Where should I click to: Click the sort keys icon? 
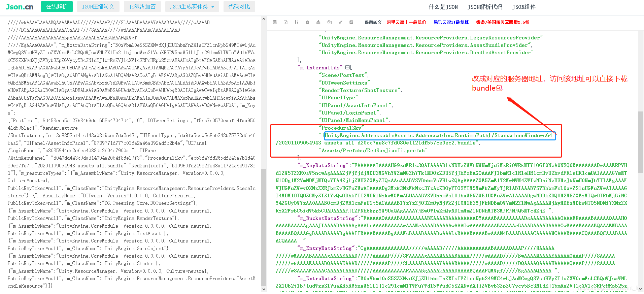297,22
